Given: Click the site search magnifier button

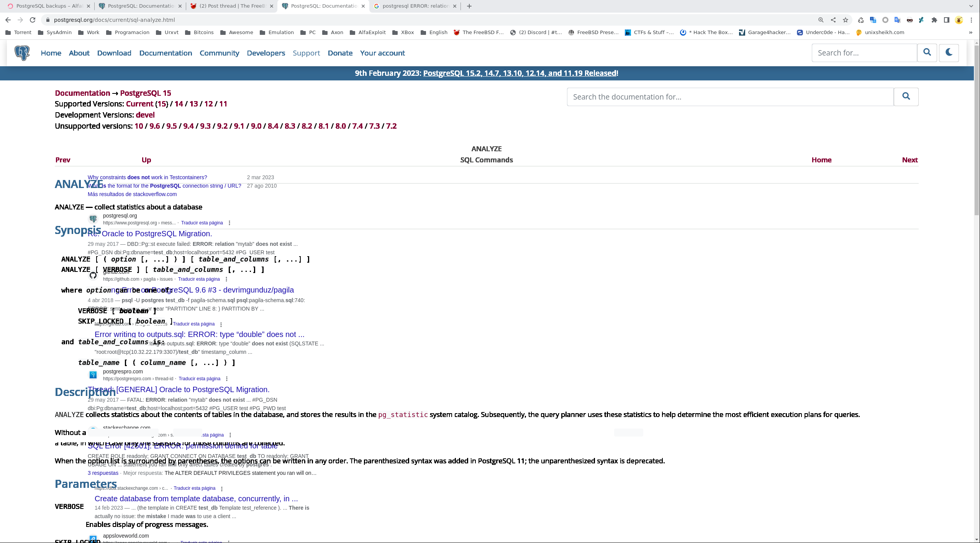Looking at the screenshot, I should [x=927, y=53].
